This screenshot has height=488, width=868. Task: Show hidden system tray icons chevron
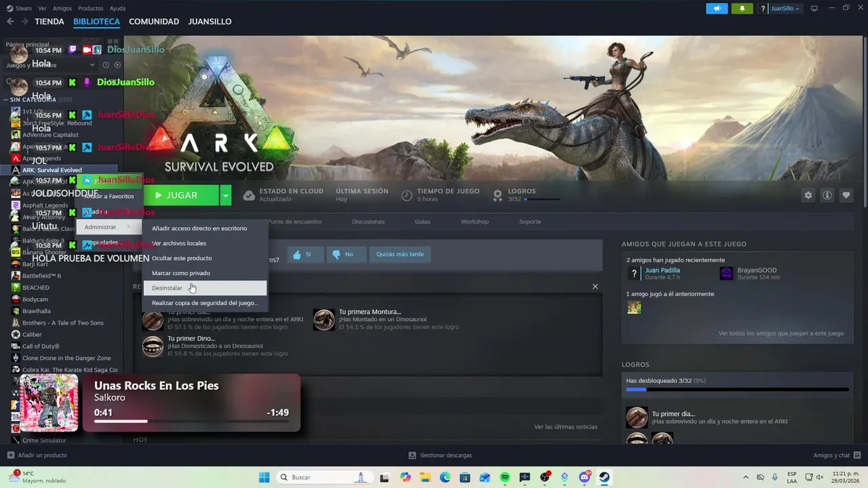746,477
